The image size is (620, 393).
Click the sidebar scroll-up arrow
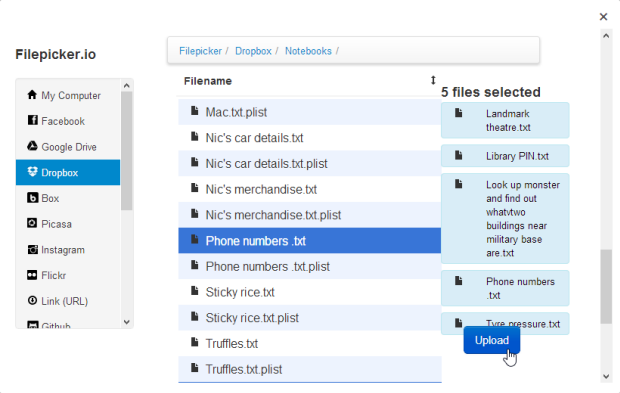[127, 85]
